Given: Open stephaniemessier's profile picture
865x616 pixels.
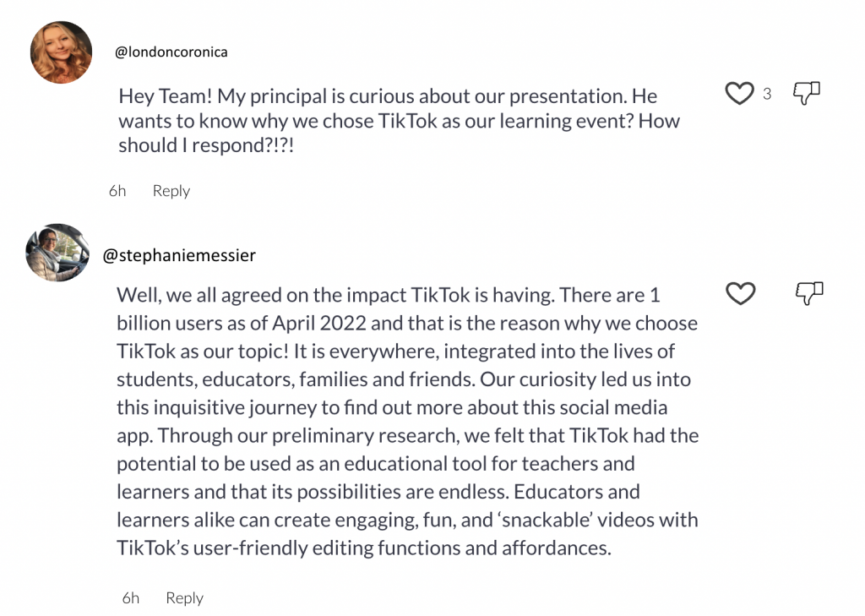Looking at the screenshot, I should 58,253.
